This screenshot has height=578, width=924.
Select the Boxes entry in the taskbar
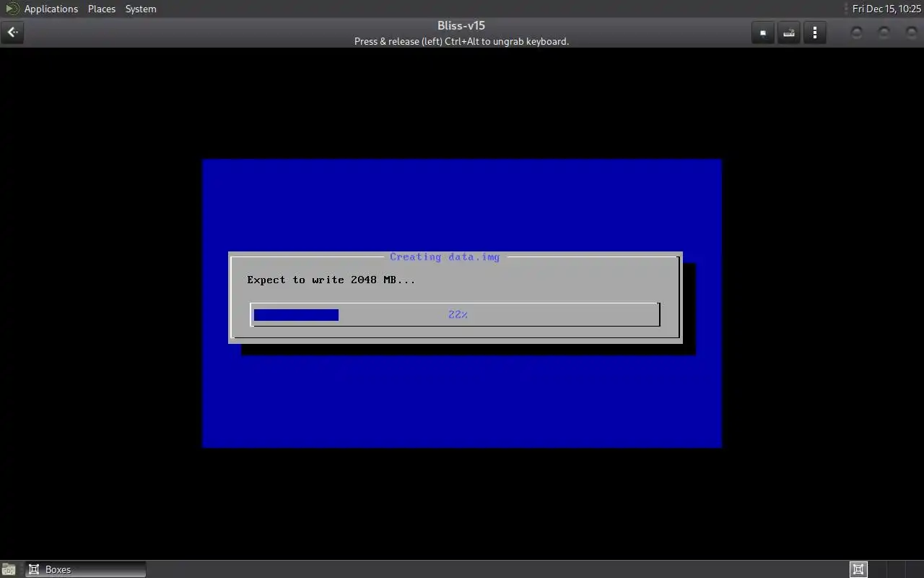[x=85, y=569]
